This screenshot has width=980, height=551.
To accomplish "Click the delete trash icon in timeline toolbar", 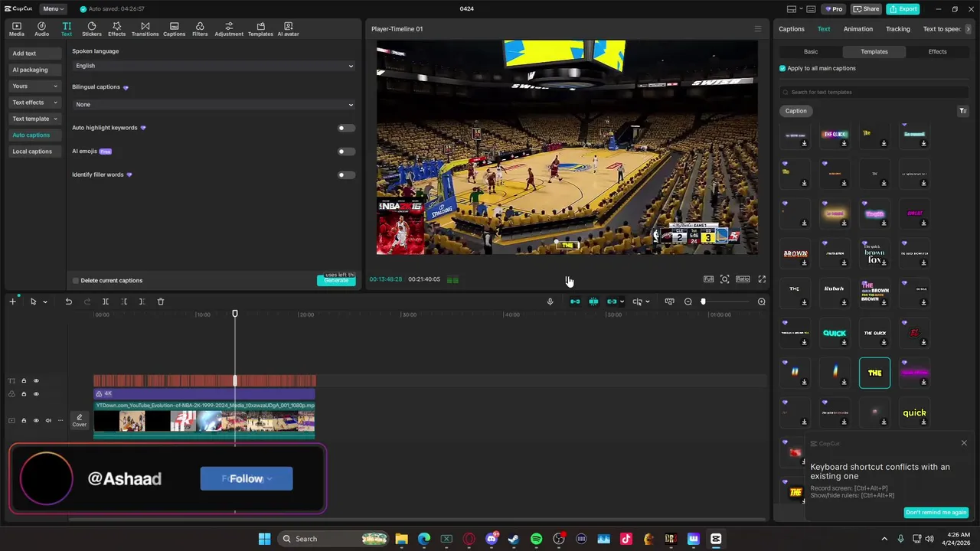I will (160, 302).
